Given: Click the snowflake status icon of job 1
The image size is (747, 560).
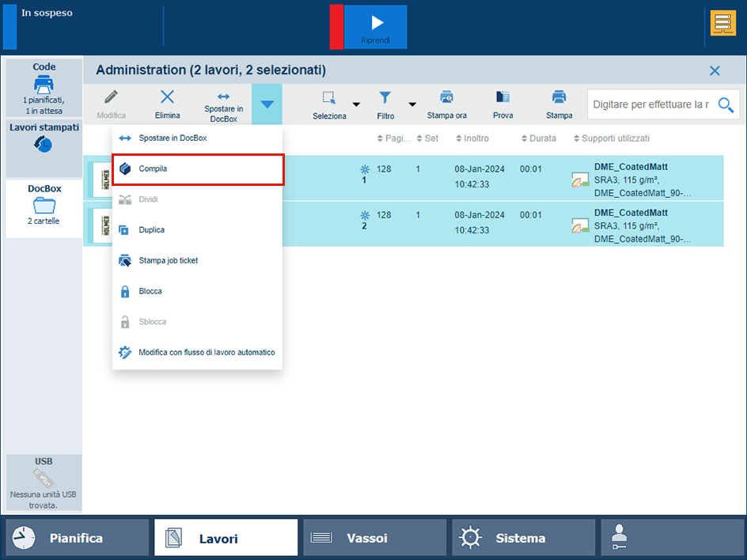Looking at the screenshot, I should 365,169.
